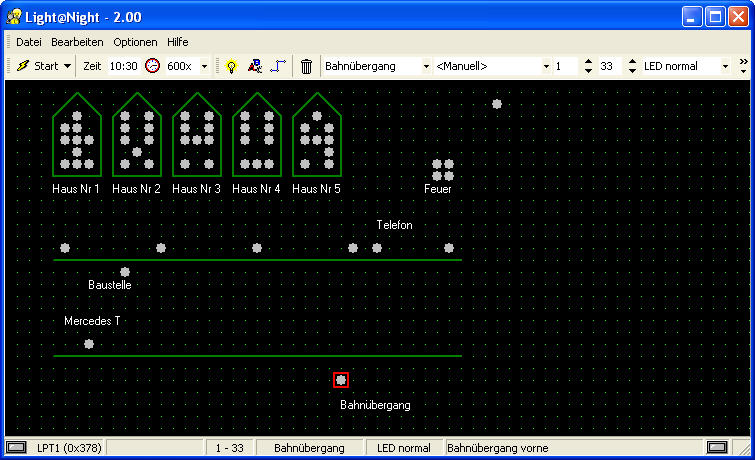Click the Haus Nr 3 label
The width and height of the screenshot is (755, 460).
click(196, 189)
